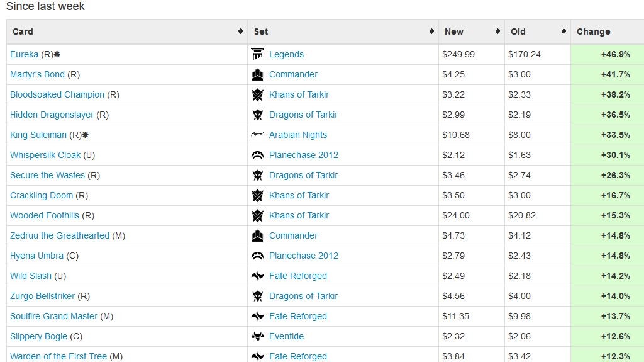The image size is (644, 362).
Task: Click Planechase 2012 icon for Whispersilk Cloak
Action: (x=257, y=155)
